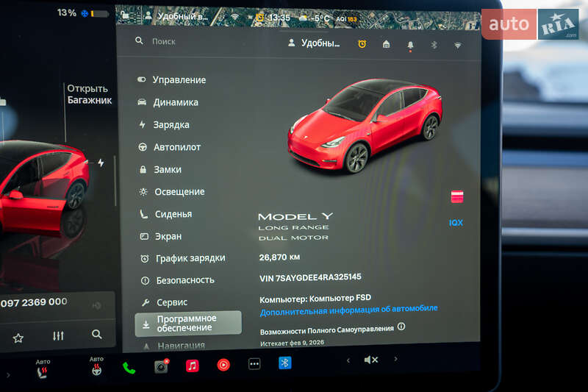Select Программное обеспечение menu item
This screenshot has height=392, width=588.
pyautogui.click(x=188, y=323)
